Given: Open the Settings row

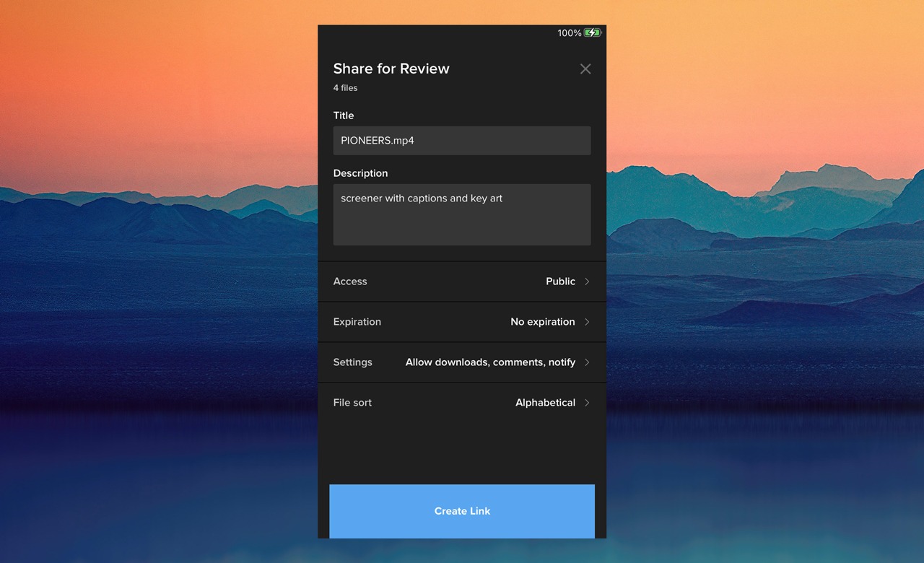Looking at the screenshot, I should (462, 362).
